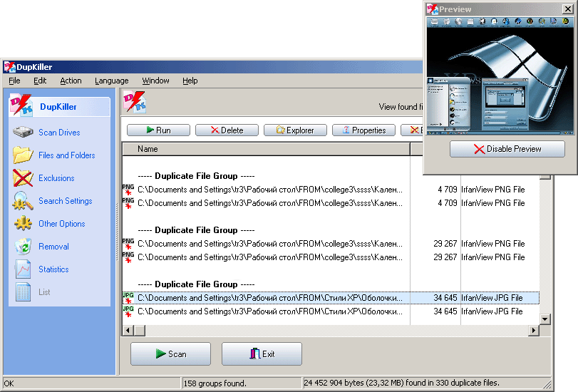Click the Other Options gear icon
Screen dimensions: 578x392
pos(23,224)
